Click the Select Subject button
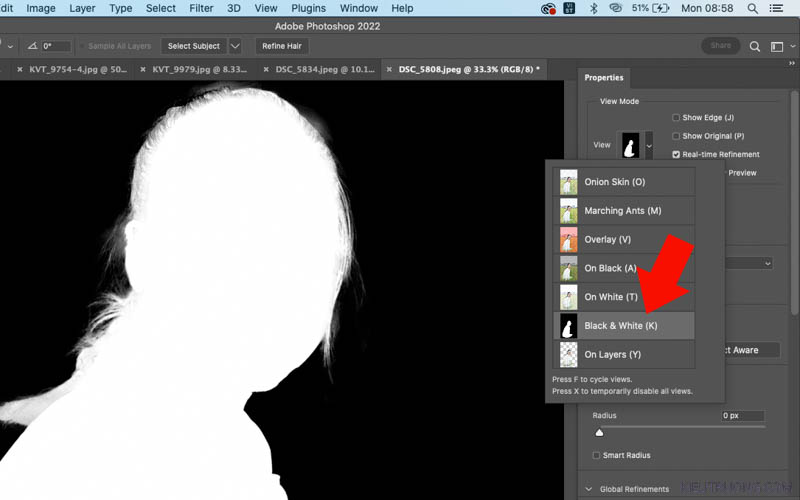Image resolution: width=800 pixels, height=500 pixels. (194, 46)
